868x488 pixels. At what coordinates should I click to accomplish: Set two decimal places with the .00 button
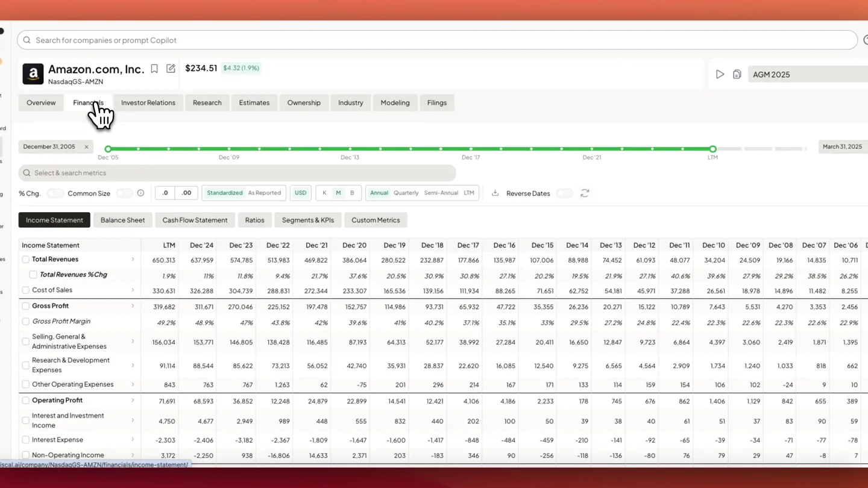pos(186,193)
